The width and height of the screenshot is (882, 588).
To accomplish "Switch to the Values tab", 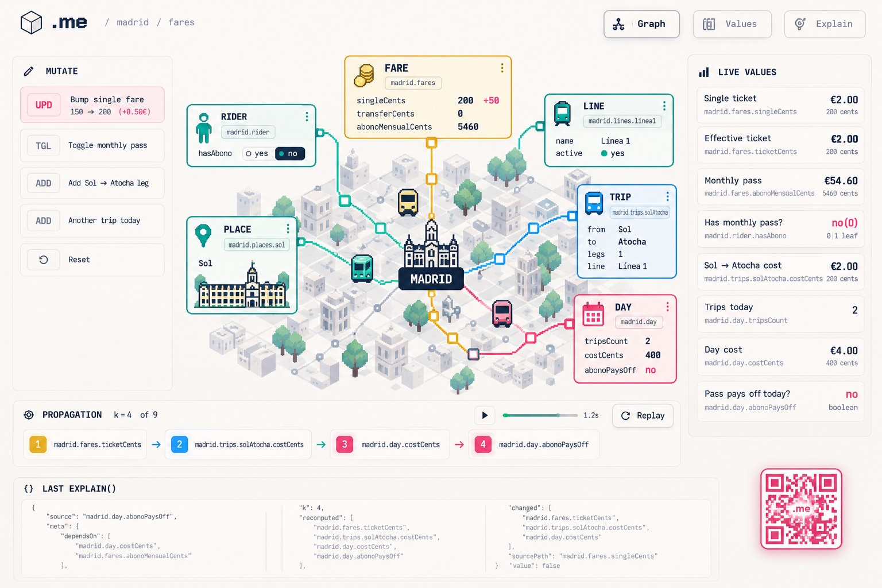I will tap(732, 24).
